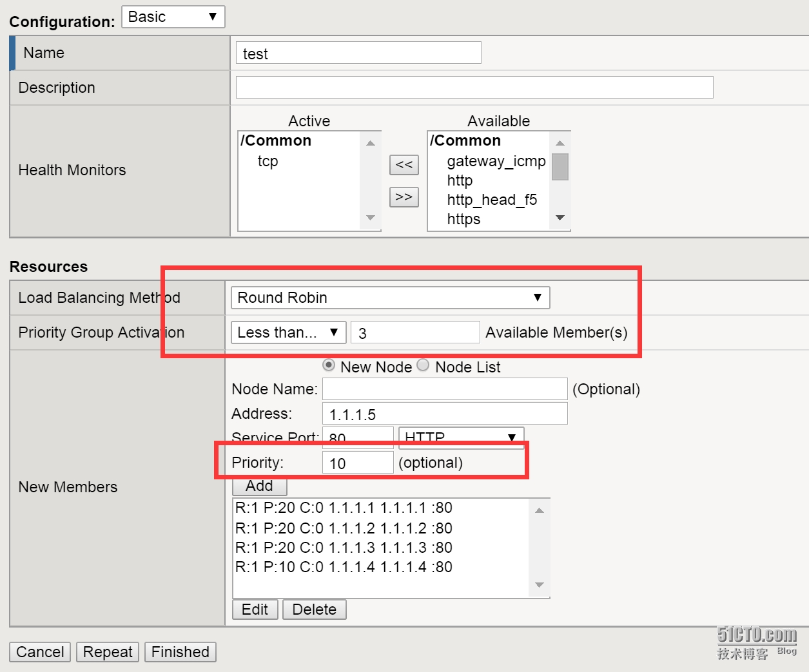The height and width of the screenshot is (672, 809).
Task: Select http_head_f5 in Available monitors
Action: 492,200
